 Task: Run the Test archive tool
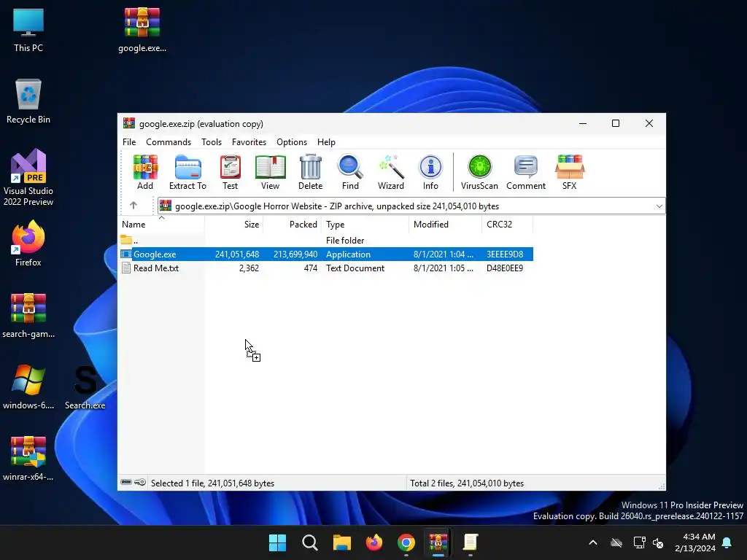pos(230,172)
